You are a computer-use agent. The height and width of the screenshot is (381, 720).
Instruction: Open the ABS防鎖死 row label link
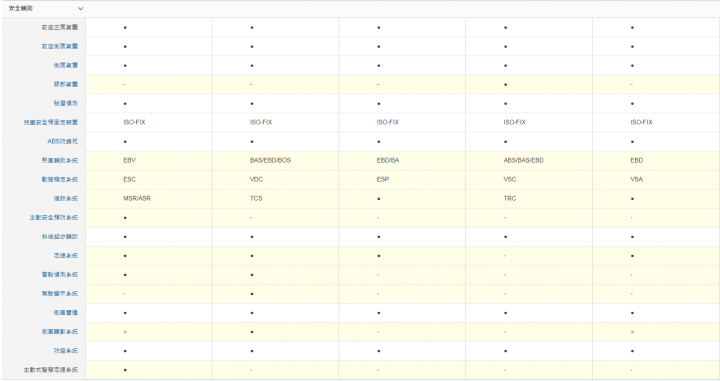62,141
